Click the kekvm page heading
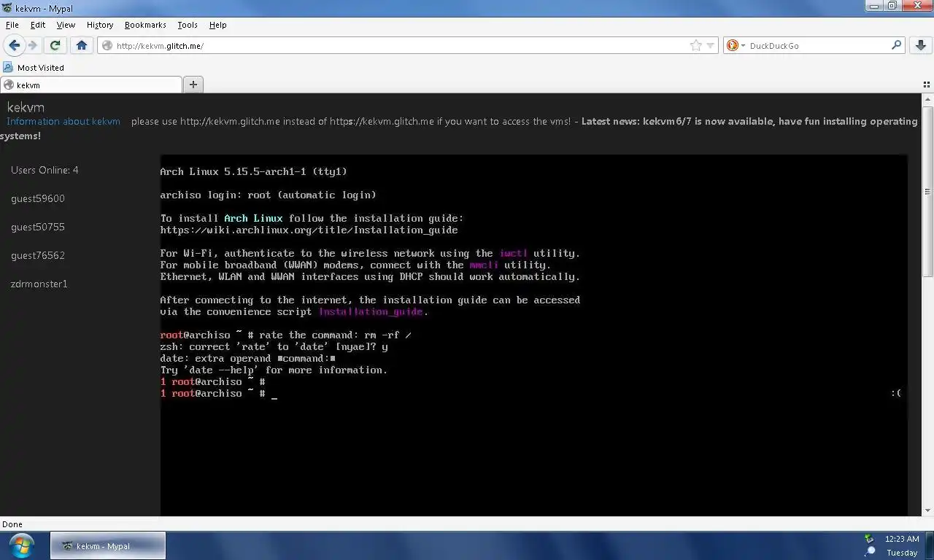Screen dimensions: 934x560 pyautogui.click(x=26, y=107)
